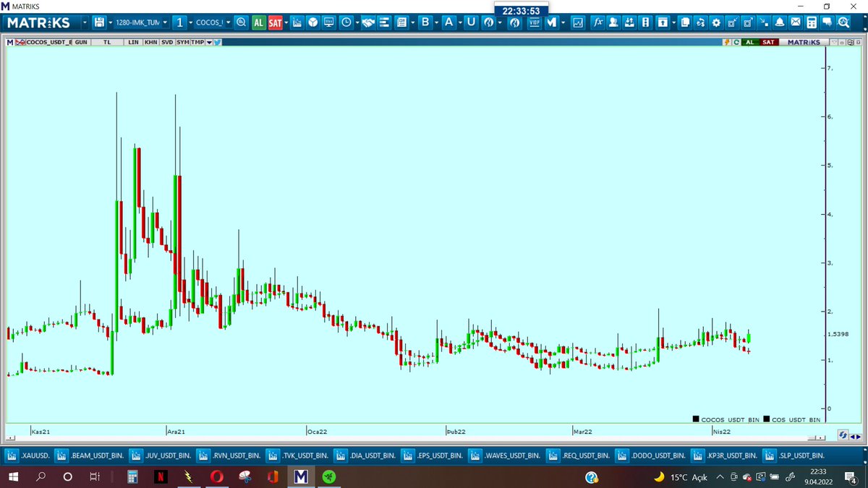The width and height of the screenshot is (868, 488).
Task: Click the Windows Start button
Action: click(x=14, y=477)
